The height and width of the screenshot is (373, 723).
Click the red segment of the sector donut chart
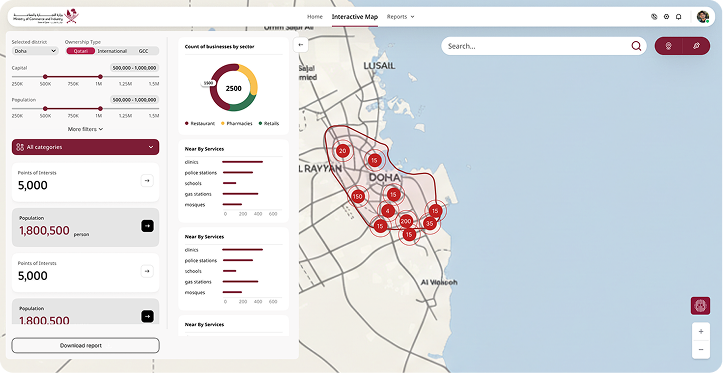click(214, 95)
